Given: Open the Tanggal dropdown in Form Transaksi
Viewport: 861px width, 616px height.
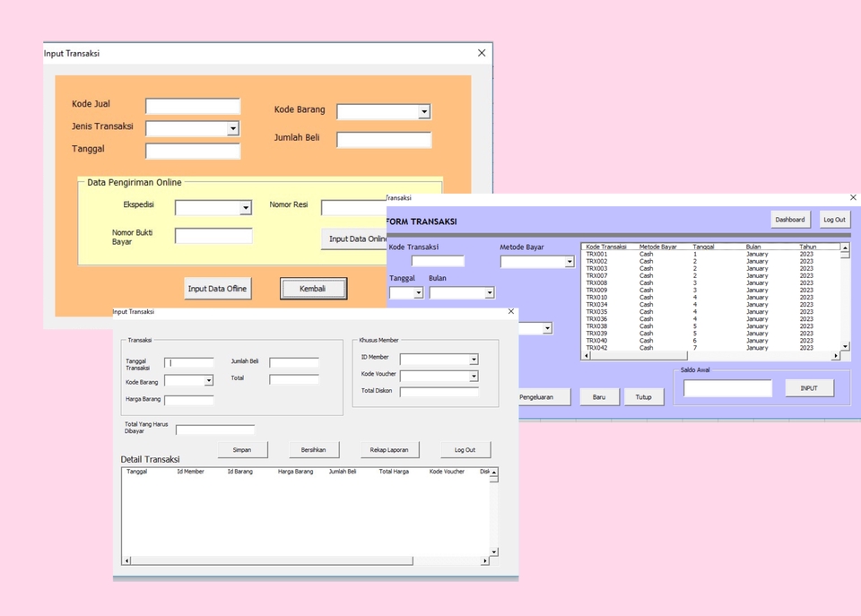Looking at the screenshot, I should [x=418, y=293].
